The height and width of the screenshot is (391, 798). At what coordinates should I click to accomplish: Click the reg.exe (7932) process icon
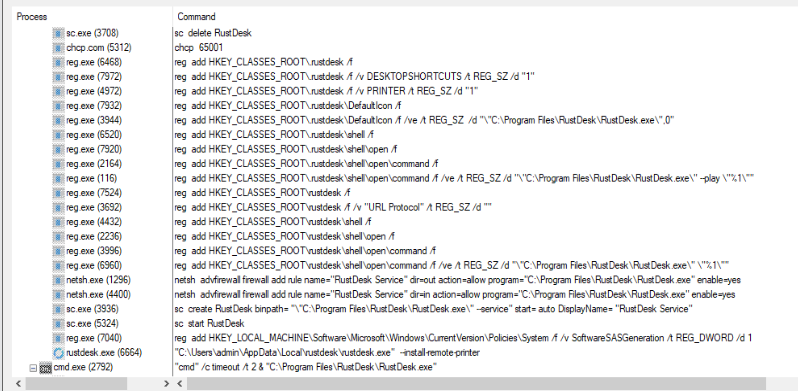[59, 106]
